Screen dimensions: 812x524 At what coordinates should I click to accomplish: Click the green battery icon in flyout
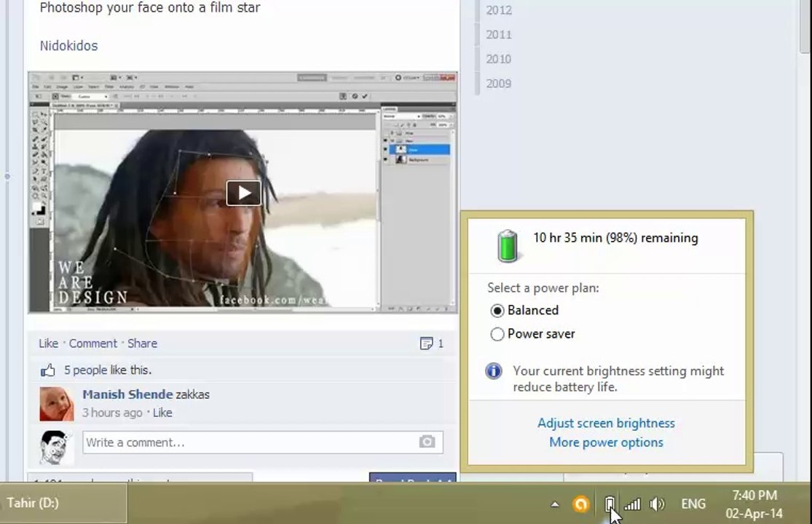pos(508,246)
